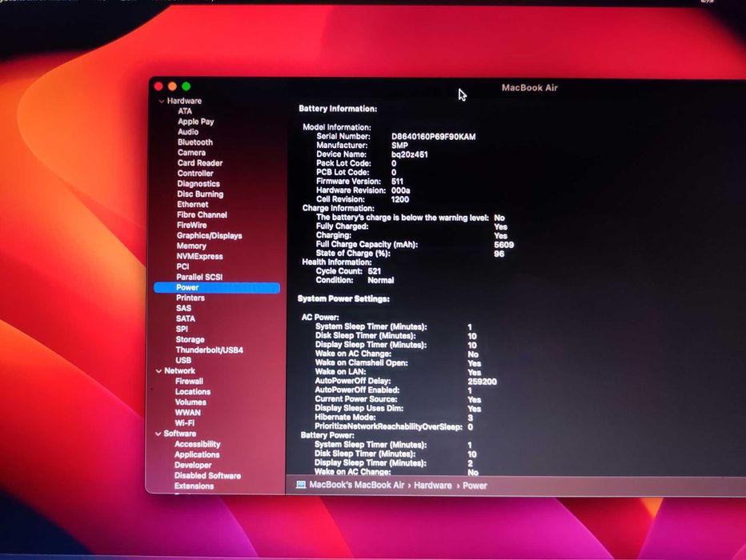Screen dimensions: 746x560
Task: Click the MacBook Air window title
Action: click(530, 88)
